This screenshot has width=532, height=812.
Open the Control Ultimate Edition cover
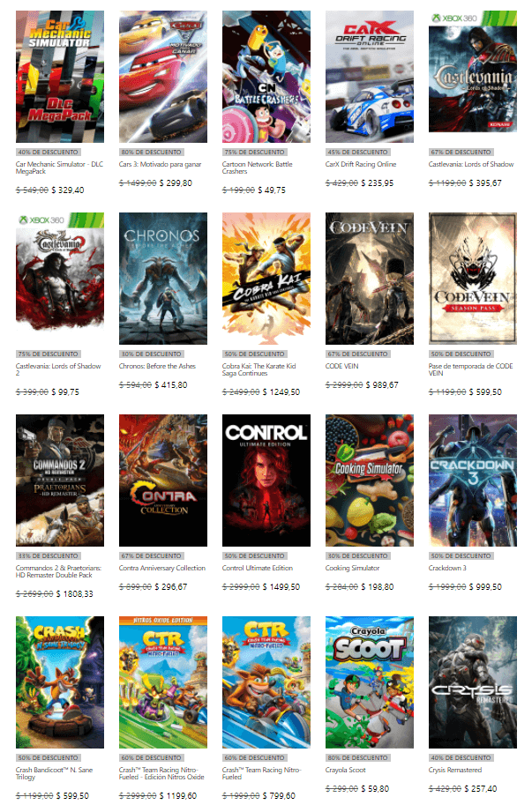tap(266, 480)
